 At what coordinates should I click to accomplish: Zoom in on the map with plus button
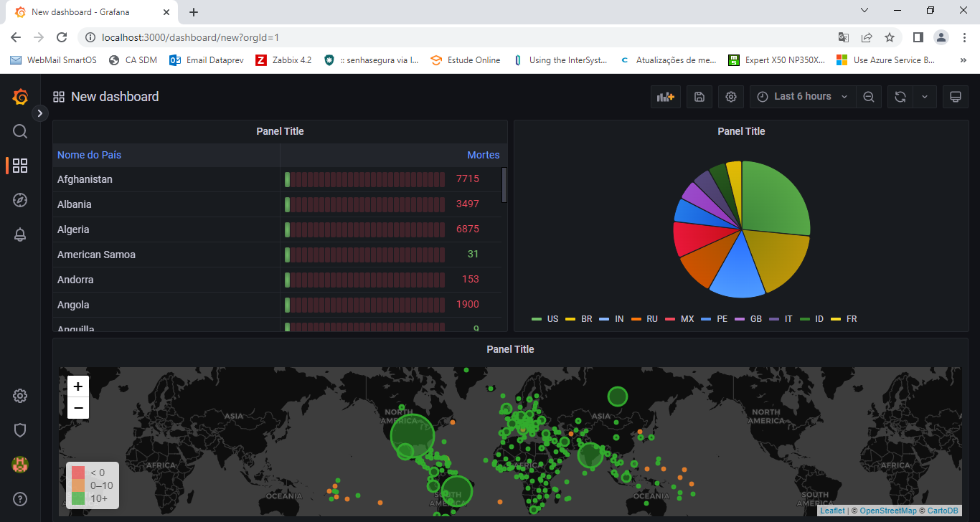click(78, 386)
